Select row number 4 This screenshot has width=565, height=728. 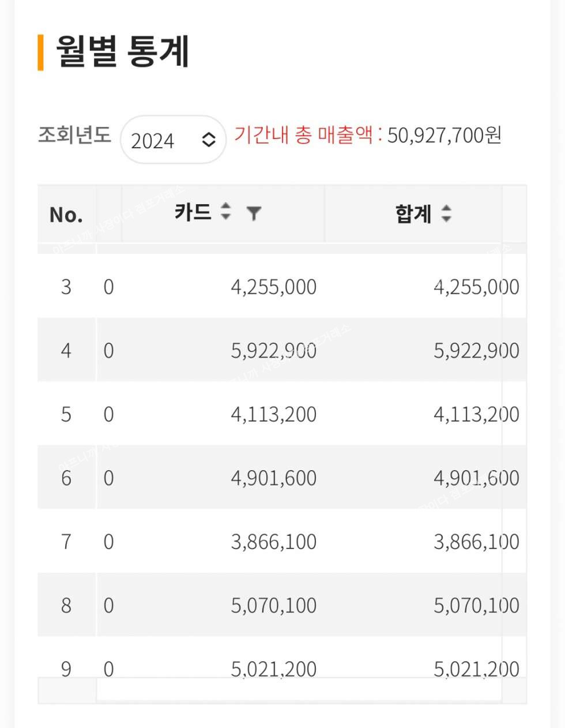click(66, 350)
